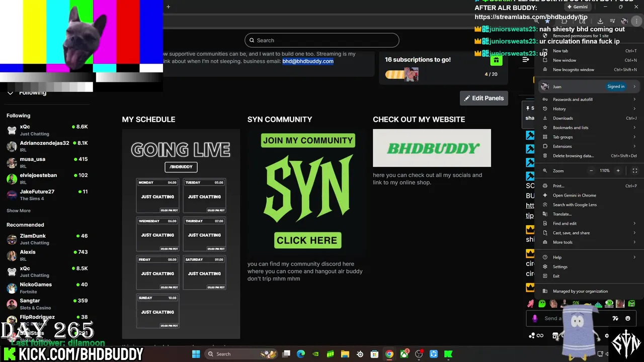Open Sangtar recommended channel

tap(47, 304)
